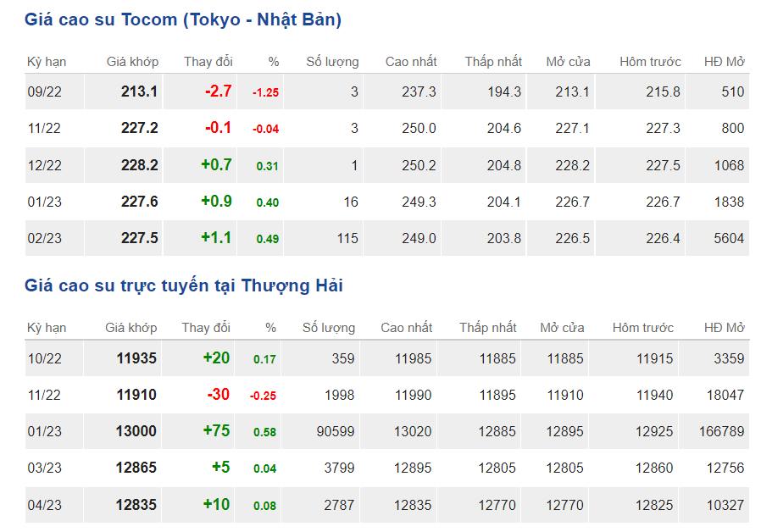761x532 pixels.
Task: Click the red -30 change value
Action: coord(218,395)
